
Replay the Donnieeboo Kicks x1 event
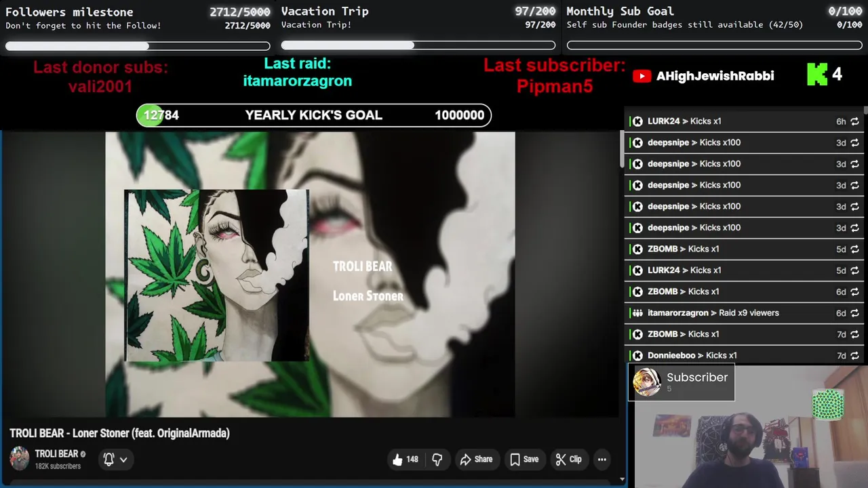854,356
